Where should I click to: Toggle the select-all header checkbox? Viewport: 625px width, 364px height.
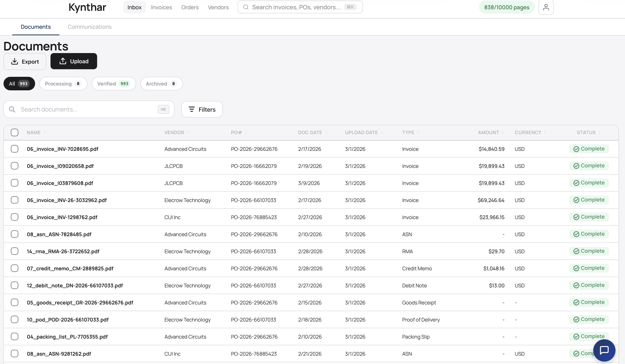[15, 132]
